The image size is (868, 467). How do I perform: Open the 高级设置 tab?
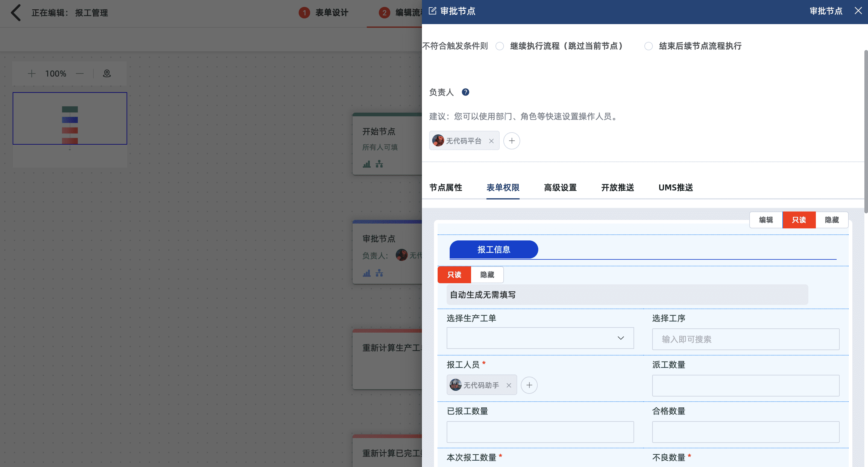560,188
